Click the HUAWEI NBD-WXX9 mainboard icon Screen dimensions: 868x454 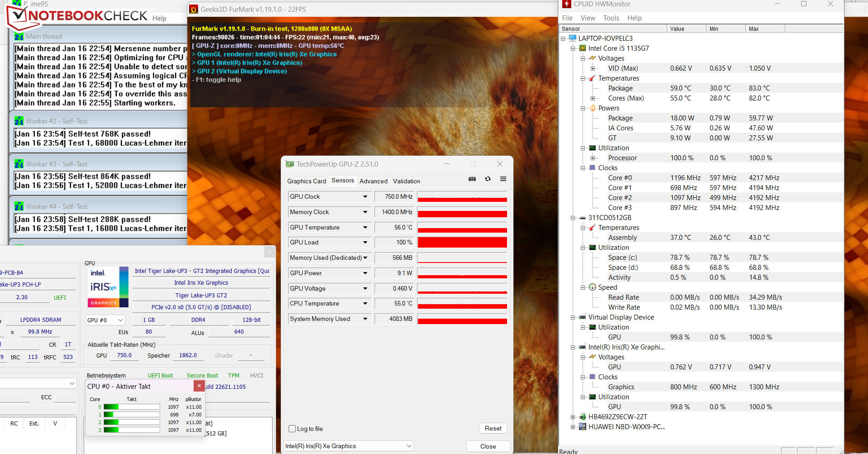[583, 426]
